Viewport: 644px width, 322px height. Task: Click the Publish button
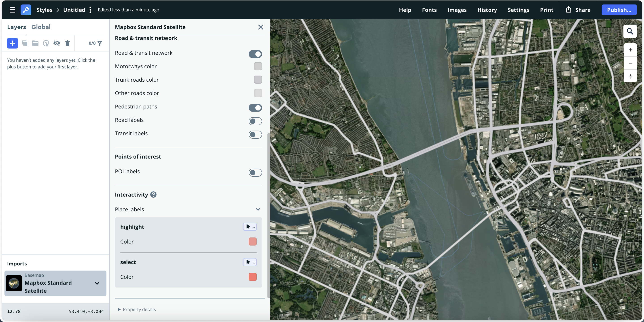[x=619, y=10]
